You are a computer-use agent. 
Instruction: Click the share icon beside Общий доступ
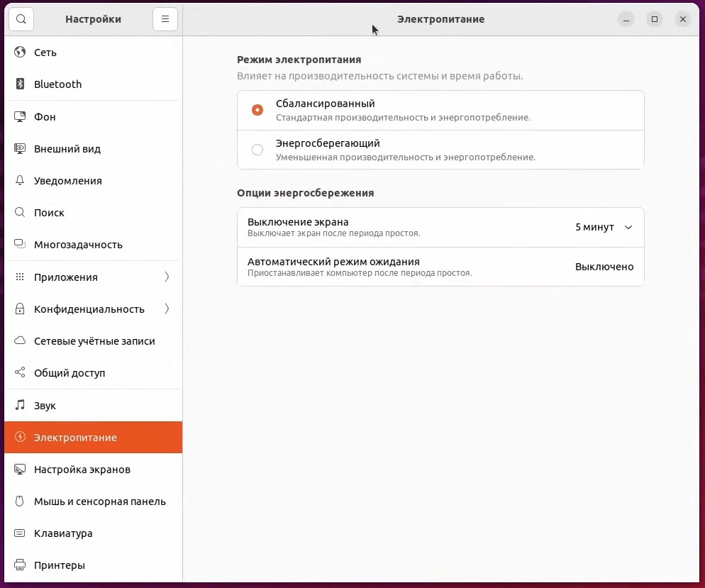pyautogui.click(x=20, y=372)
